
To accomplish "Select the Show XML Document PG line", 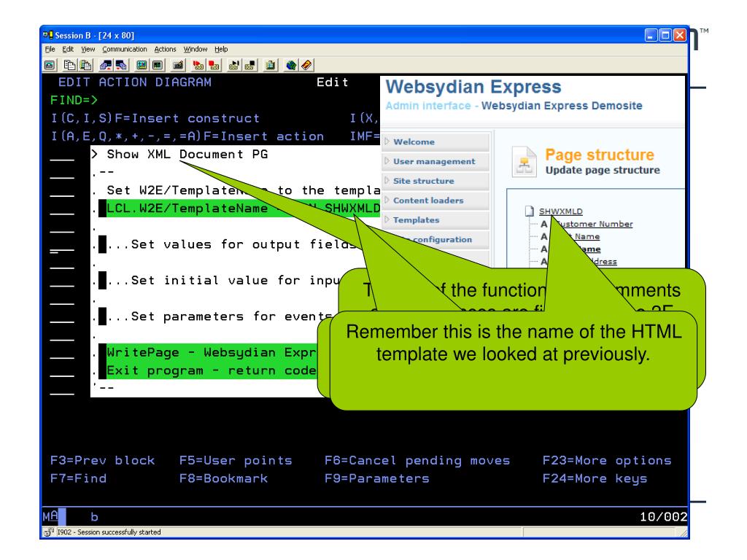I will 187,155.
